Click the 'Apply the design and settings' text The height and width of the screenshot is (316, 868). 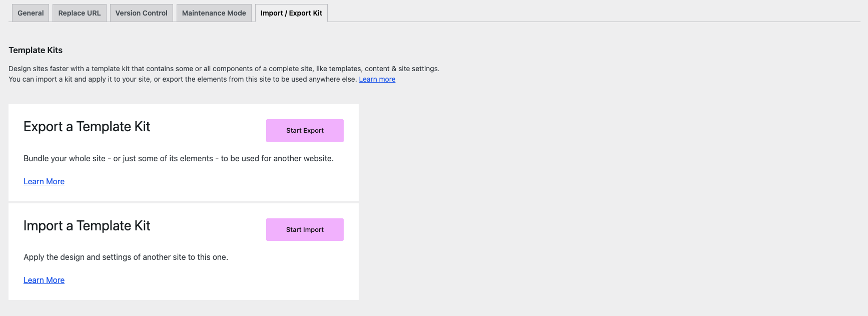126,257
